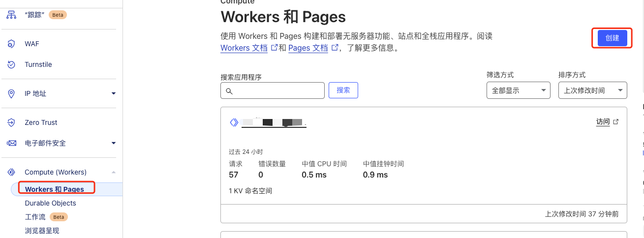Open the 上次修改时间 sort dropdown
This screenshot has width=644, height=238.
[593, 90]
